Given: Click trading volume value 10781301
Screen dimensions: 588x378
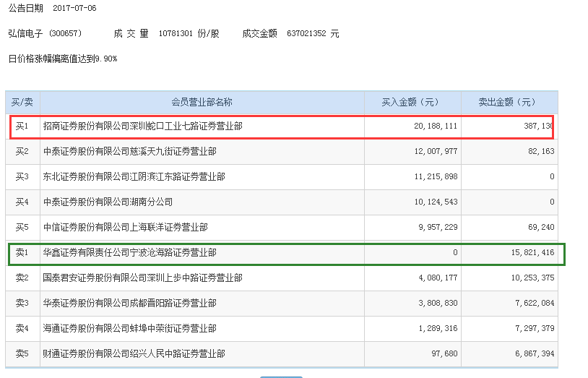Looking at the screenshot, I should click(x=175, y=33).
